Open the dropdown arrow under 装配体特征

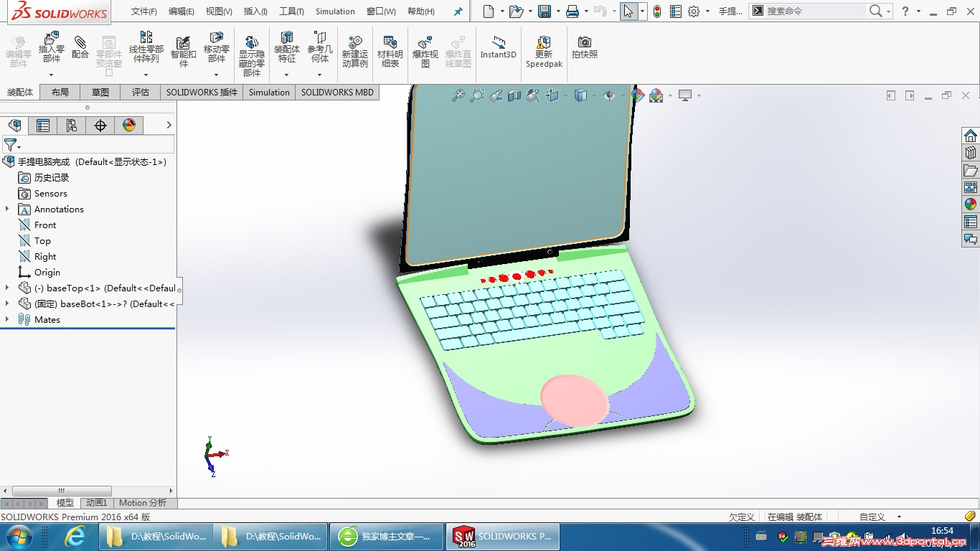click(287, 75)
